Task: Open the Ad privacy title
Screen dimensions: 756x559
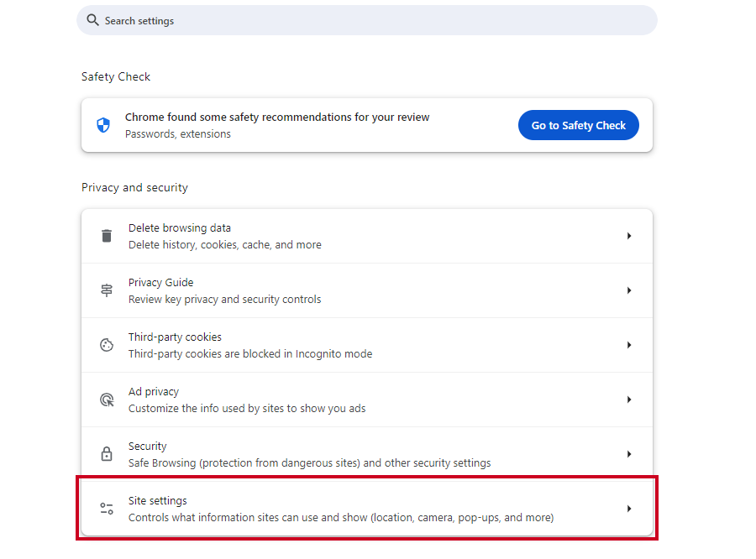Action: tap(154, 392)
